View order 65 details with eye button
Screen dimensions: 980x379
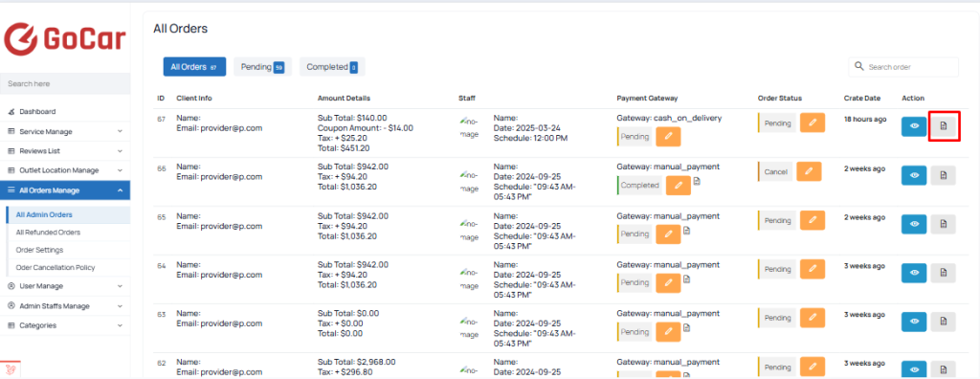click(x=914, y=225)
